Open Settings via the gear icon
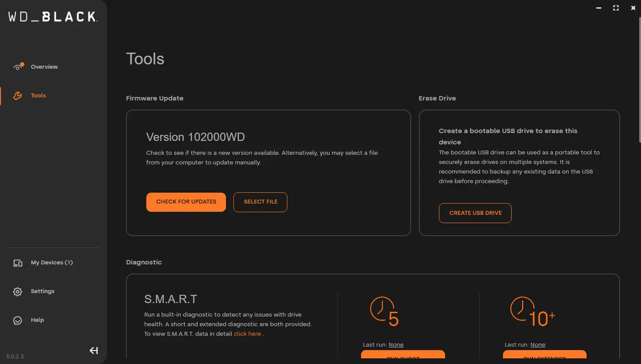This screenshot has height=364, width=641. pyautogui.click(x=17, y=291)
